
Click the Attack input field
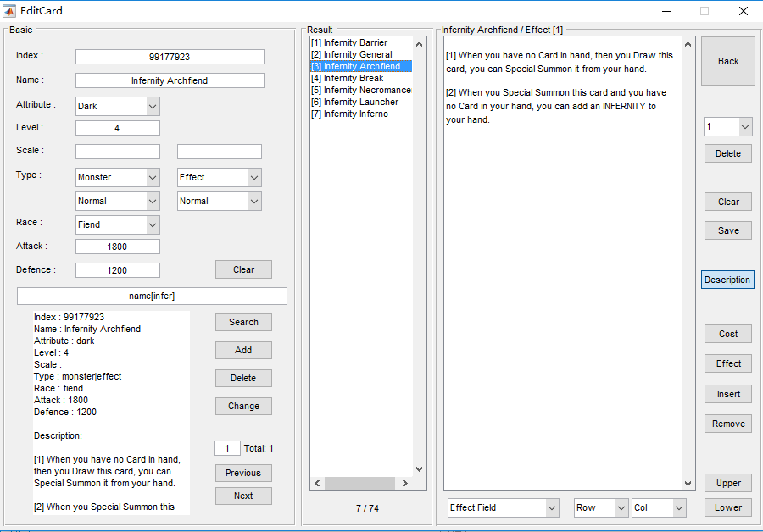[118, 247]
